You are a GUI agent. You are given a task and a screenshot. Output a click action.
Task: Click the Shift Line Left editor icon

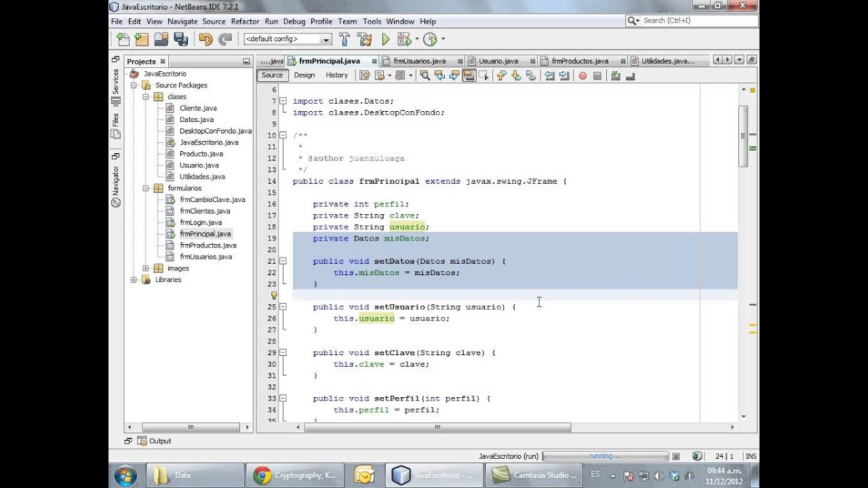point(550,76)
